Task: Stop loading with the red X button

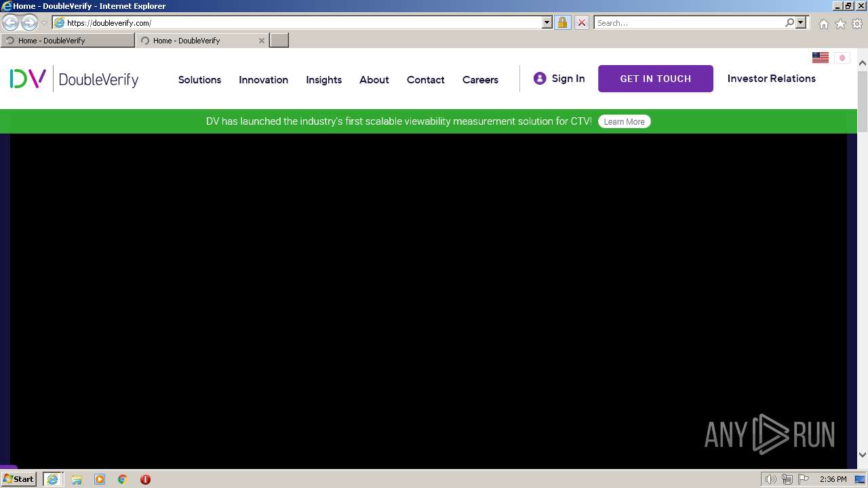Action: click(581, 22)
